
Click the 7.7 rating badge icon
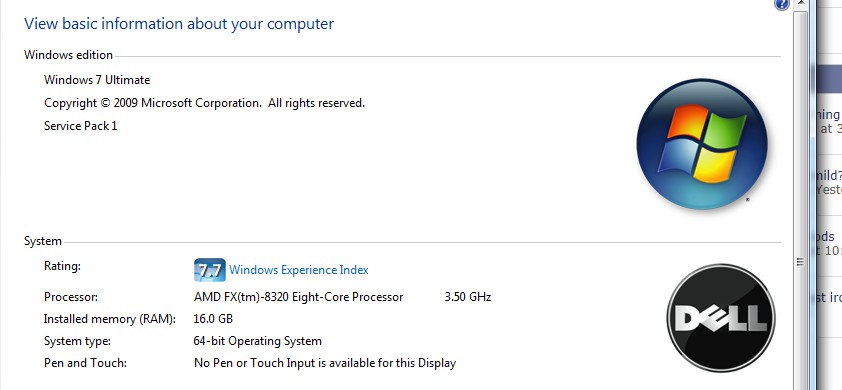point(209,270)
